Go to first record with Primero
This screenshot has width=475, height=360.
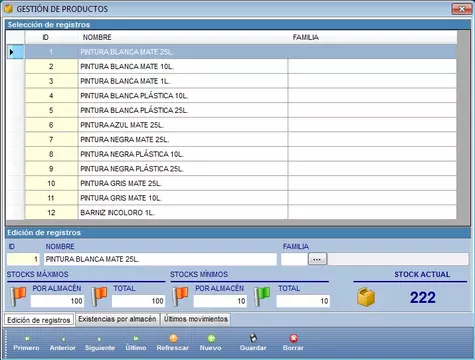tap(26, 344)
